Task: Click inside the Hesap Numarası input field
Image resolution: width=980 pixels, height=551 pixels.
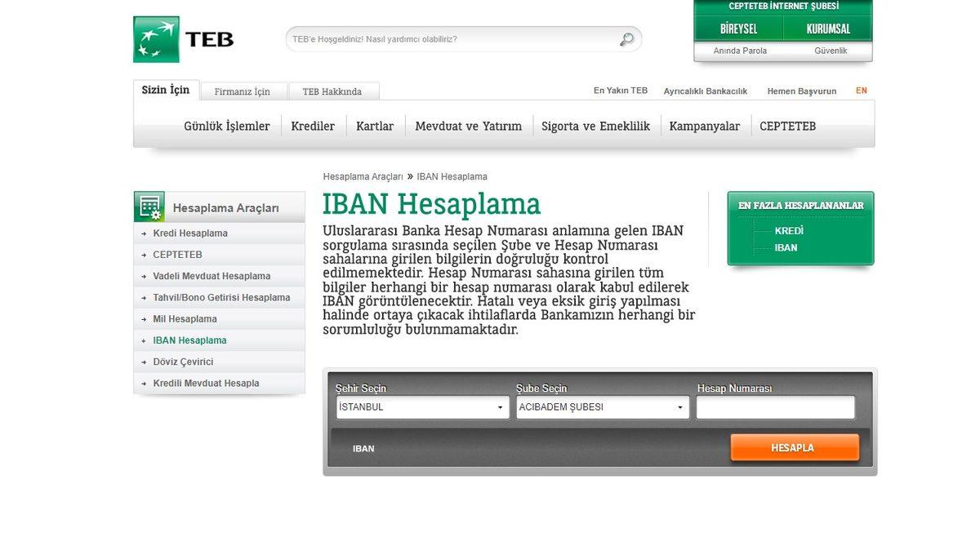Action: (x=774, y=407)
